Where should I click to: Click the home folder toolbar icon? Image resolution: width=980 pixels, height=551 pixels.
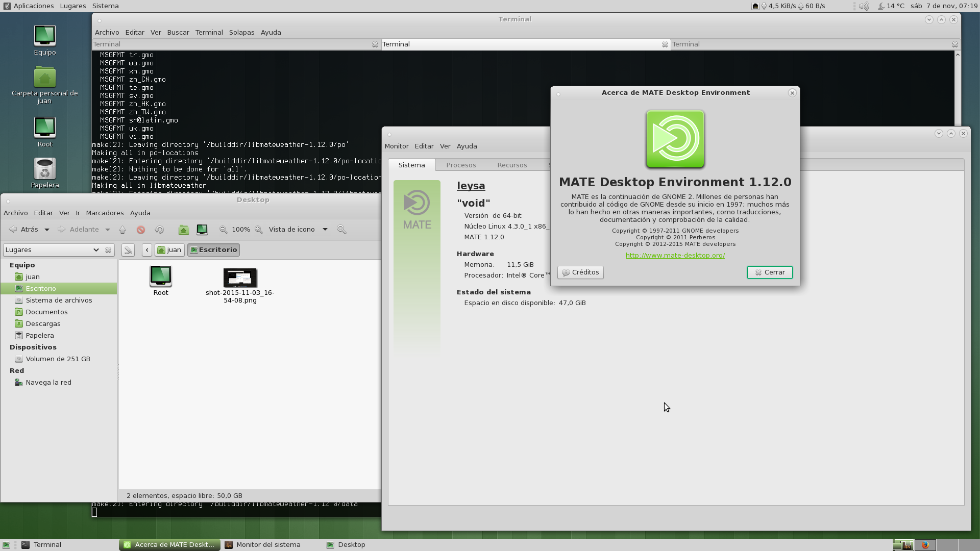pos(183,230)
